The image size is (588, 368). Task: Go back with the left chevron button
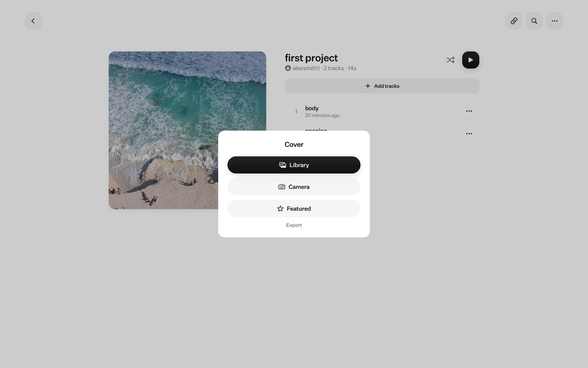[33, 21]
